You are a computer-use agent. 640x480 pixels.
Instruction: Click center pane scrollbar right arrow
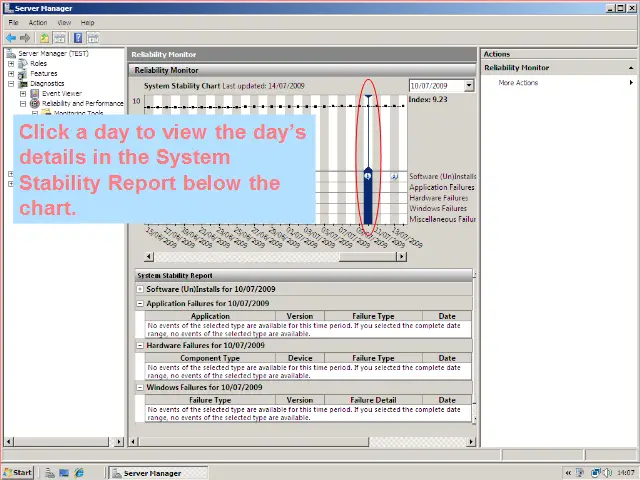pyautogui.click(x=471, y=441)
